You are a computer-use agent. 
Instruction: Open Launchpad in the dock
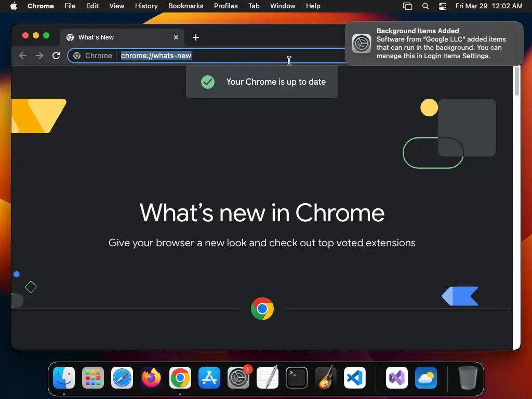point(93,378)
